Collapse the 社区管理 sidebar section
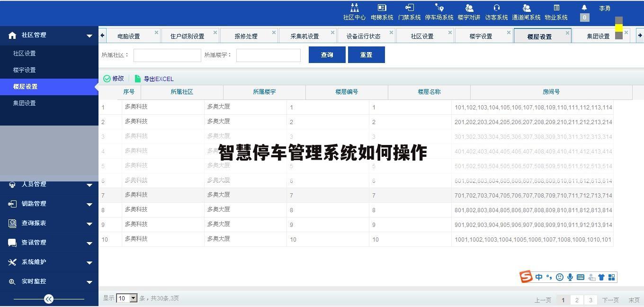This screenshot has height=307, width=644. (x=89, y=36)
